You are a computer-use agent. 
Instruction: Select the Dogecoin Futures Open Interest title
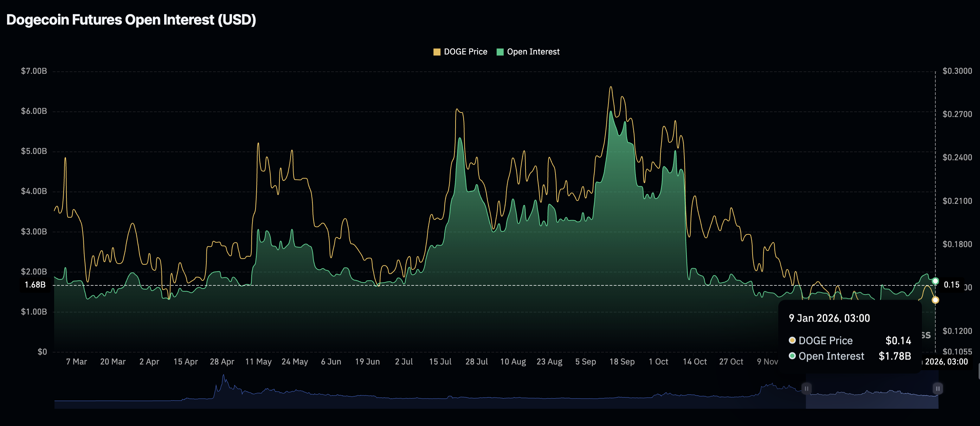click(131, 19)
